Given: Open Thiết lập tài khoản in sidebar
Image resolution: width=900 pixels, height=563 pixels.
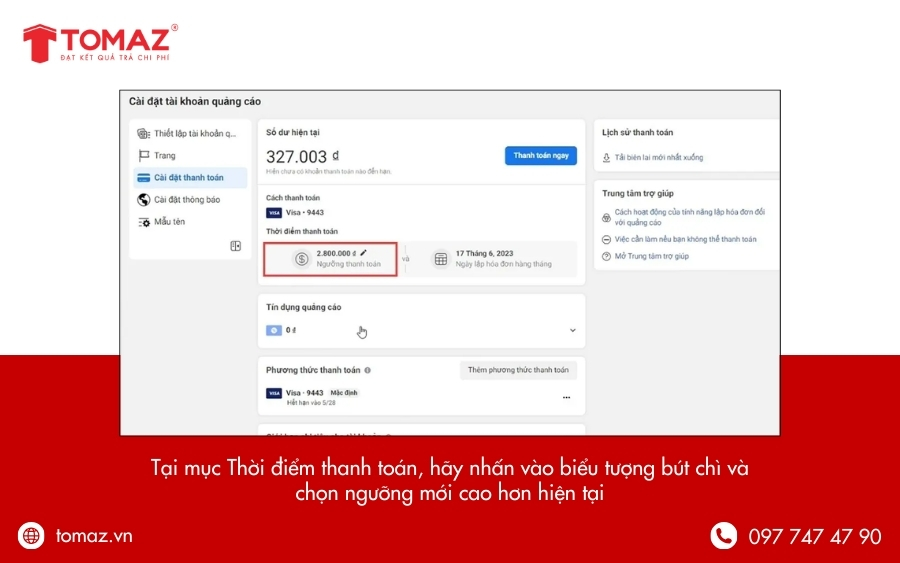Looking at the screenshot, I should [x=195, y=134].
